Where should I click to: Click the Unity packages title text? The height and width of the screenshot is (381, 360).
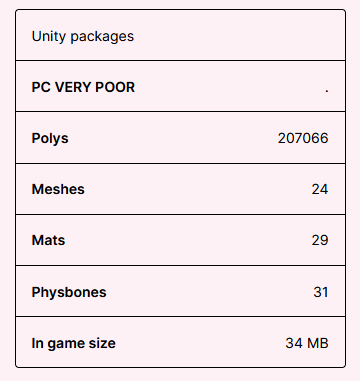[83, 36]
